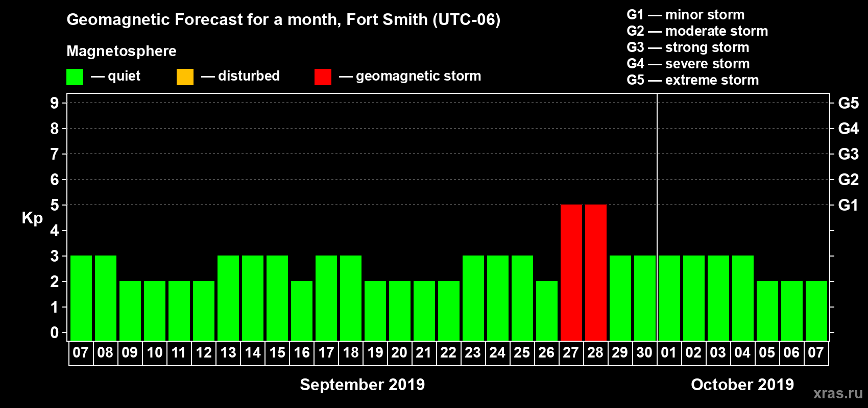Click the 'geomagnetic storm' legend label
Image resolution: width=868 pixels, height=408 pixels.
[x=418, y=76]
